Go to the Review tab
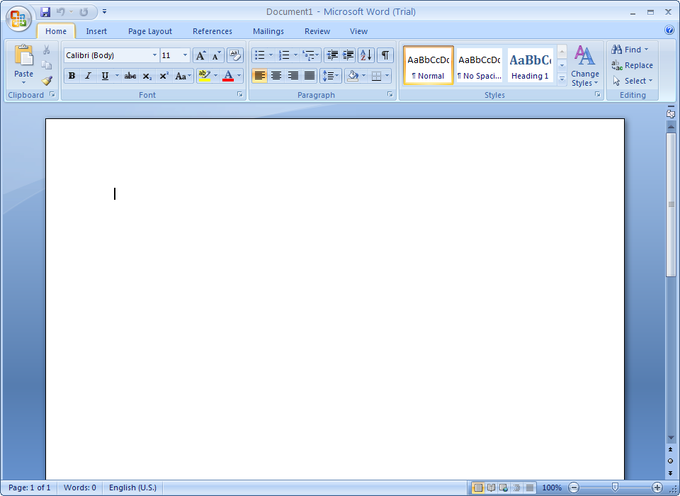 click(x=317, y=31)
